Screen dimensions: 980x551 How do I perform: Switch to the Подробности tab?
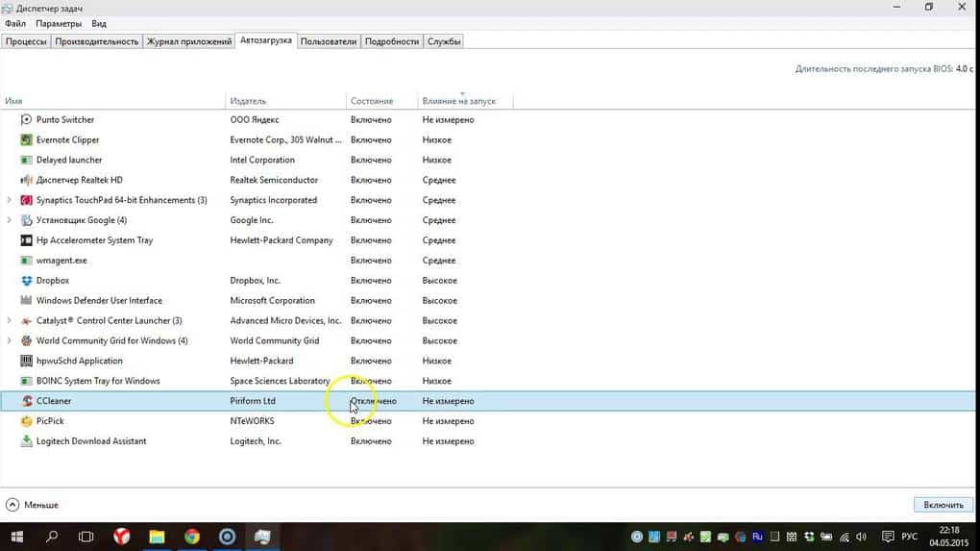coord(392,41)
